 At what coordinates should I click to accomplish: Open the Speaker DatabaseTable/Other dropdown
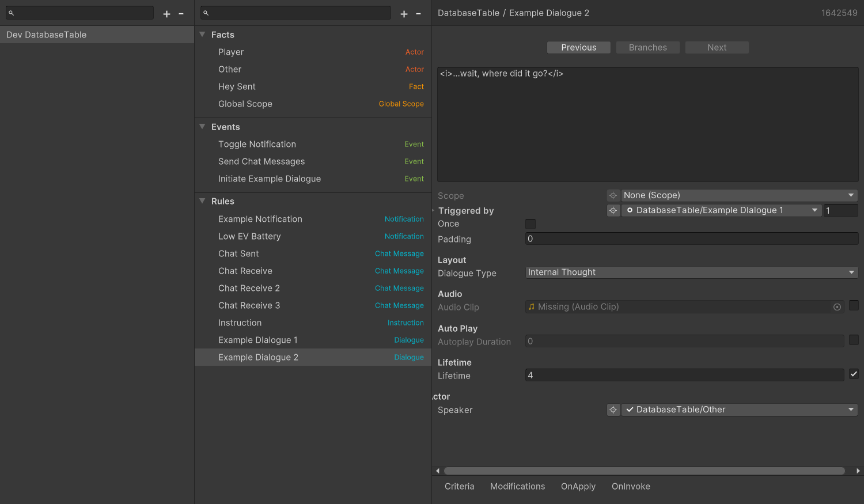tap(740, 410)
